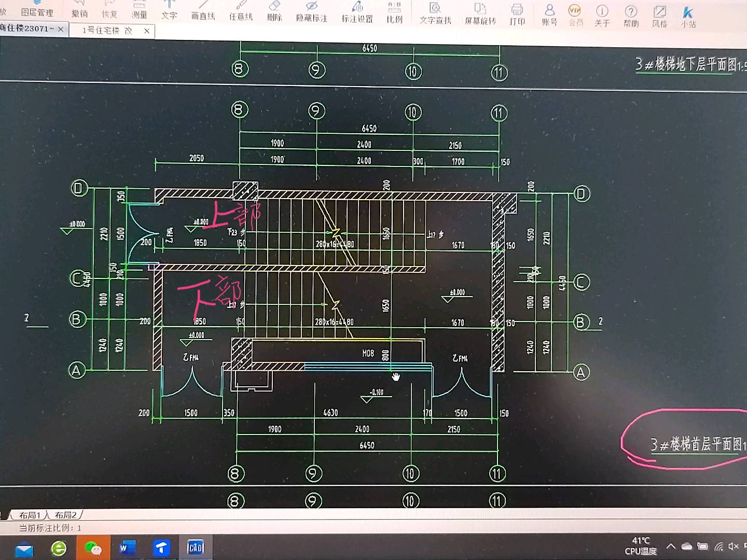Open the 比例 scale tool

[x=394, y=14]
